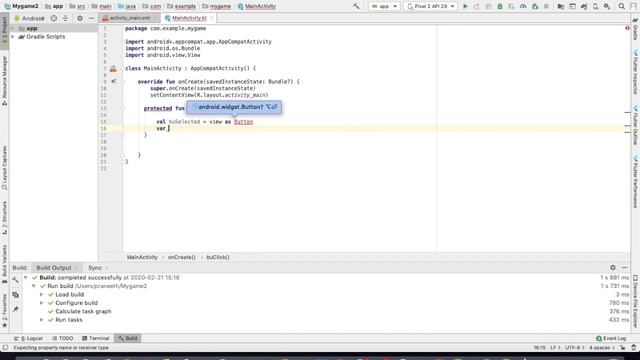Viewport: 640px width, 360px height.
Task: Select the MainActivity.kt editor tab
Action: coord(189,18)
